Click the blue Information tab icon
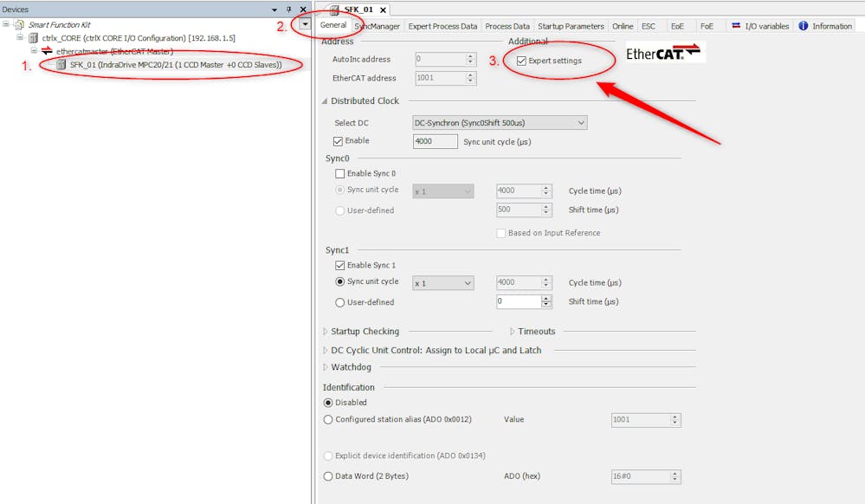865x504 pixels. [x=804, y=26]
